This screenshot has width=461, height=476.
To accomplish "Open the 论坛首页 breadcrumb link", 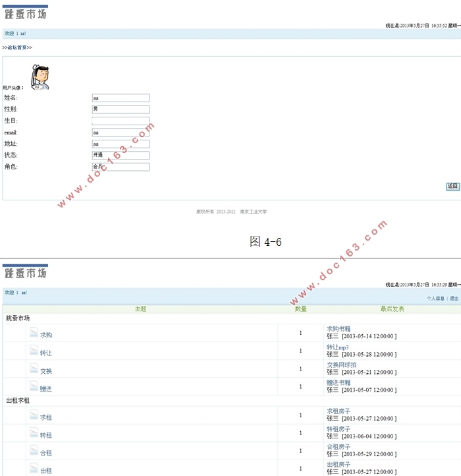I will (x=17, y=47).
